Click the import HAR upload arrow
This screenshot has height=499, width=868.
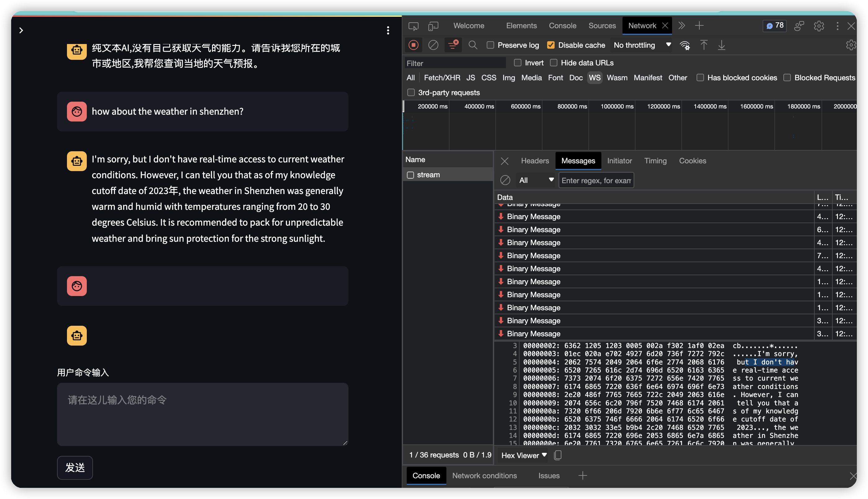click(703, 45)
